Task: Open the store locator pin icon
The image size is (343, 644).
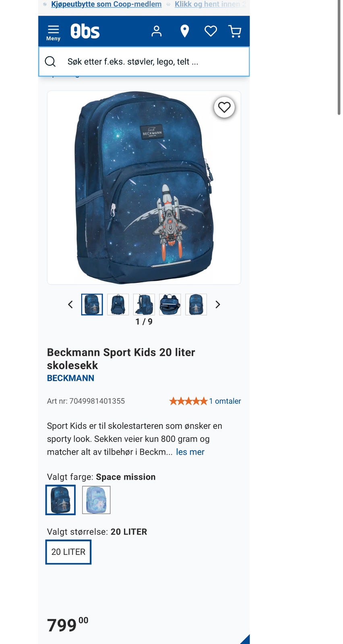Action: coord(185,31)
